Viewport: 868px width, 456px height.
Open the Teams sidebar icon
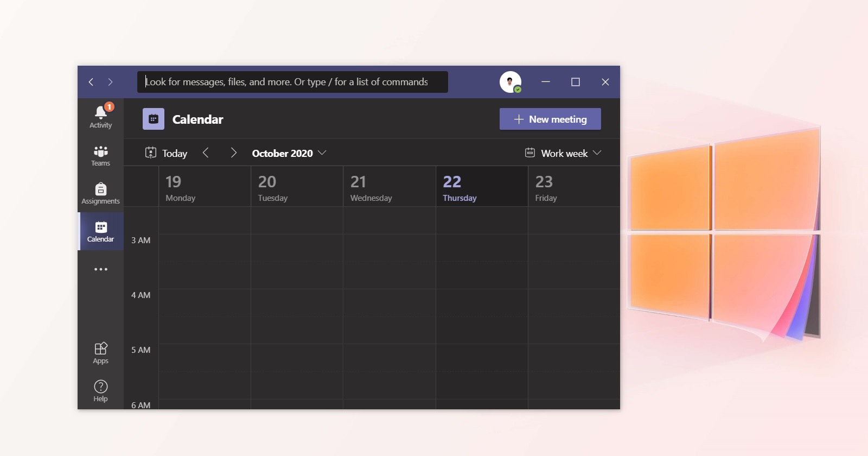tap(101, 156)
